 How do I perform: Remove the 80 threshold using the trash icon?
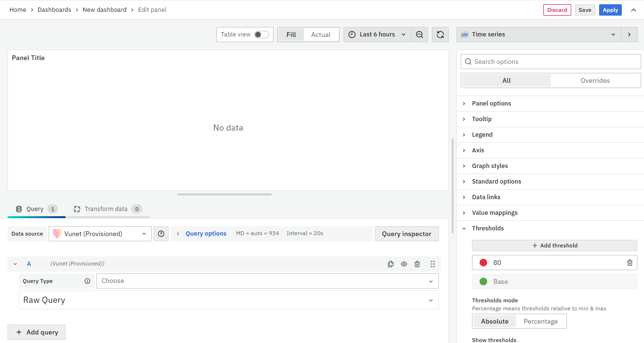629,263
